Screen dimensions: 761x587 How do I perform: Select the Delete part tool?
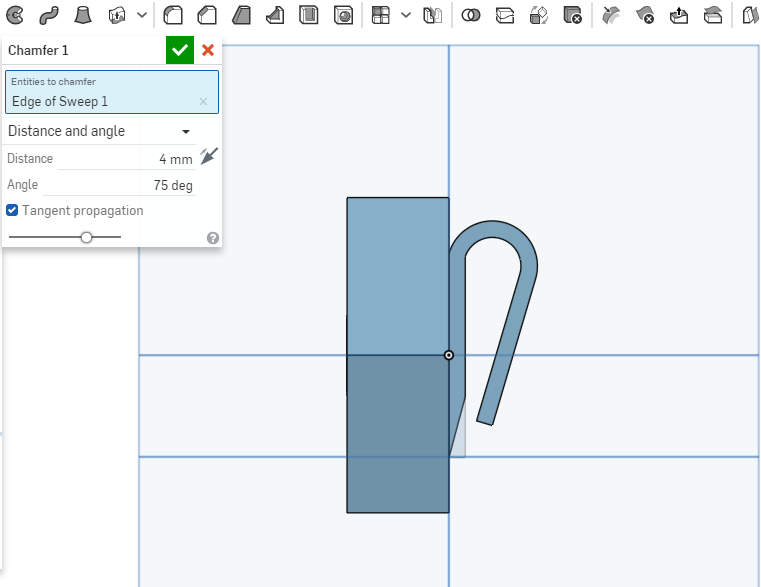pyautogui.click(x=573, y=16)
